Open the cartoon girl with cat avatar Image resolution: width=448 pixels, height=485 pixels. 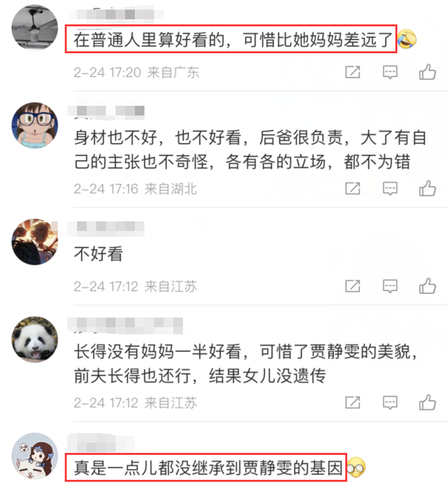(x=35, y=456)
